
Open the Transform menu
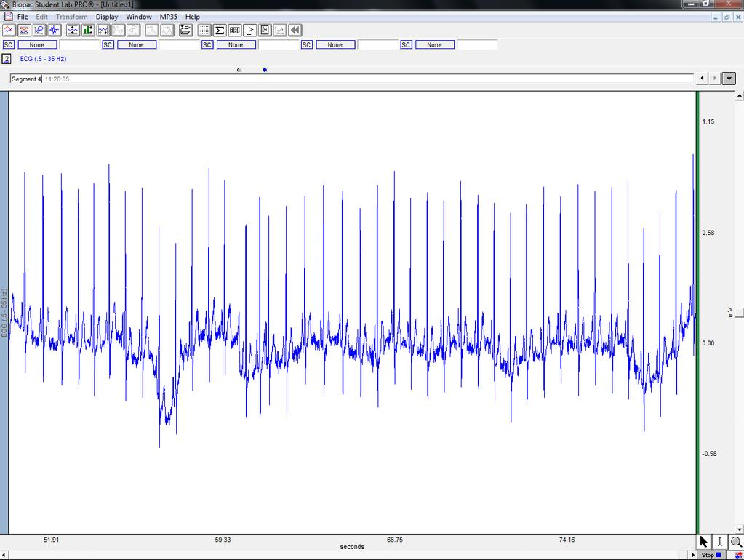(x=72, y=17)
